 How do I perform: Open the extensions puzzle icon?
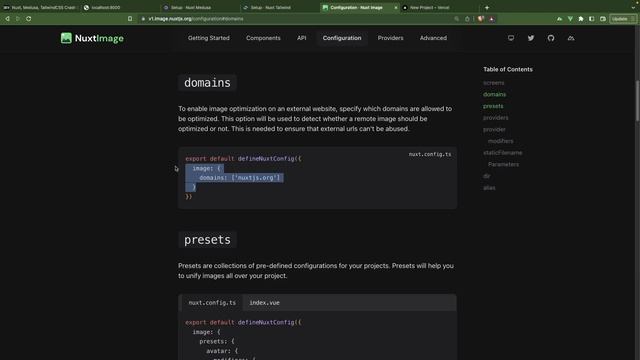click(x=581, y=19)
